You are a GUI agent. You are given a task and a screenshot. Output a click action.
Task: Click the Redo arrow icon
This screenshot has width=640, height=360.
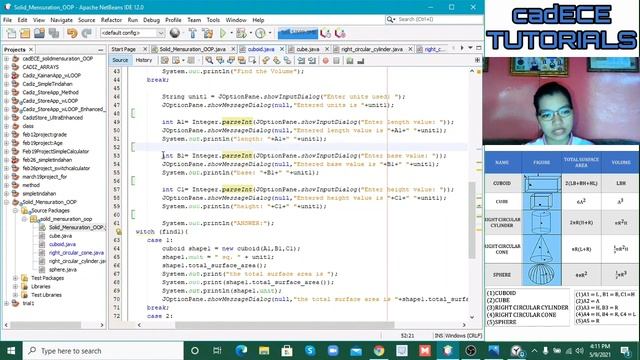pos(87,33)
